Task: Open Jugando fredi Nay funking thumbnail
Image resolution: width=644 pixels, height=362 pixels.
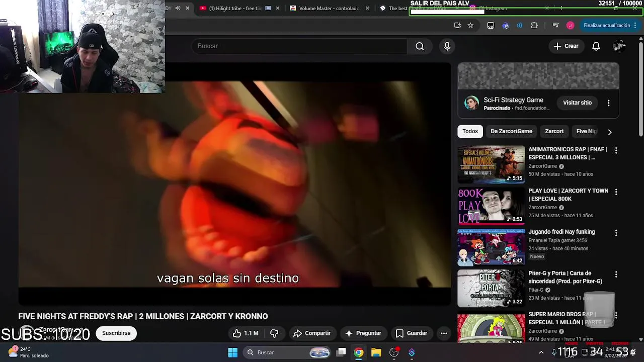Action: (491, 247)
